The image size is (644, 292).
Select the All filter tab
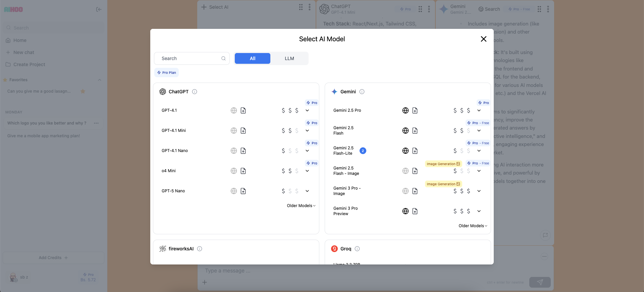[253, 58]
